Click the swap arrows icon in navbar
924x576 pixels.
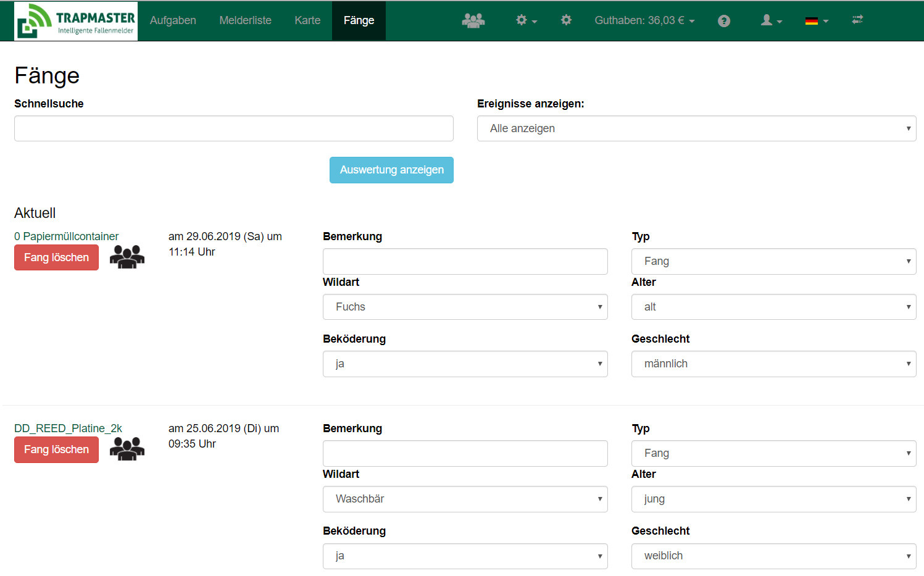coord(857,20)
